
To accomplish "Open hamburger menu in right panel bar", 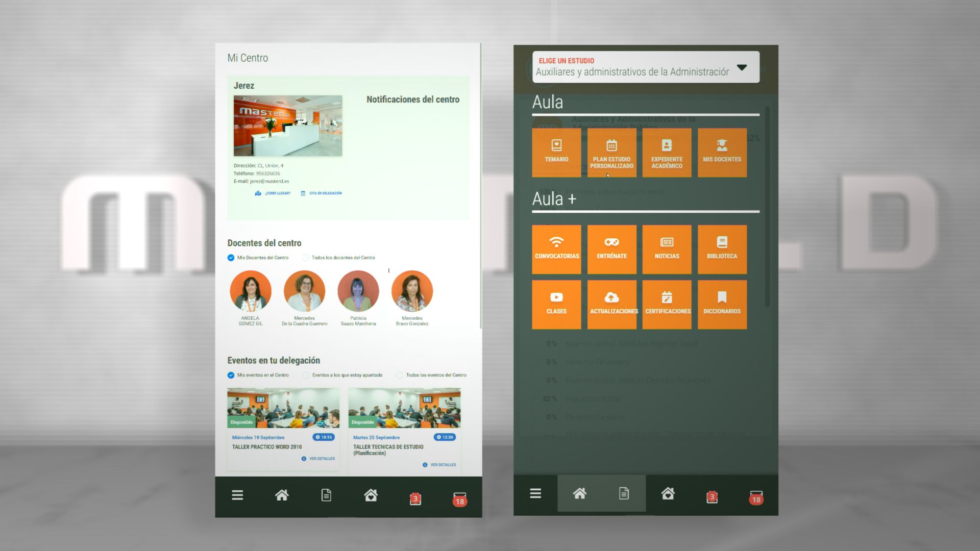I will point(535,493).
